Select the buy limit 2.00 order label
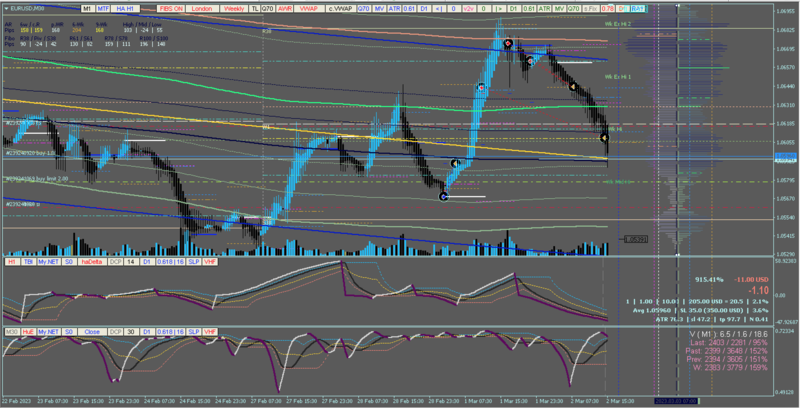 pos(36,178)
